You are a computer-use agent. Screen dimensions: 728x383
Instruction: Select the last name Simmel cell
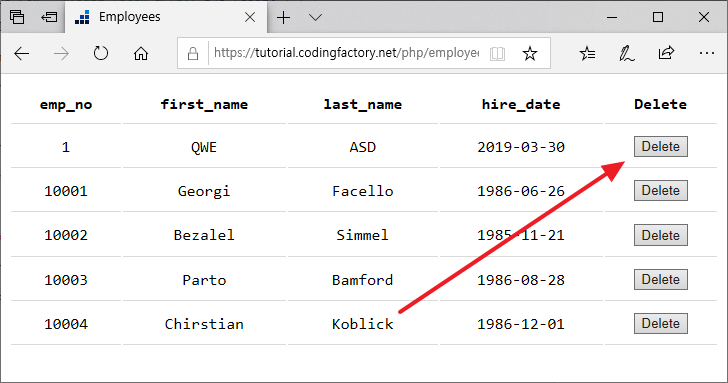point(363,235)
